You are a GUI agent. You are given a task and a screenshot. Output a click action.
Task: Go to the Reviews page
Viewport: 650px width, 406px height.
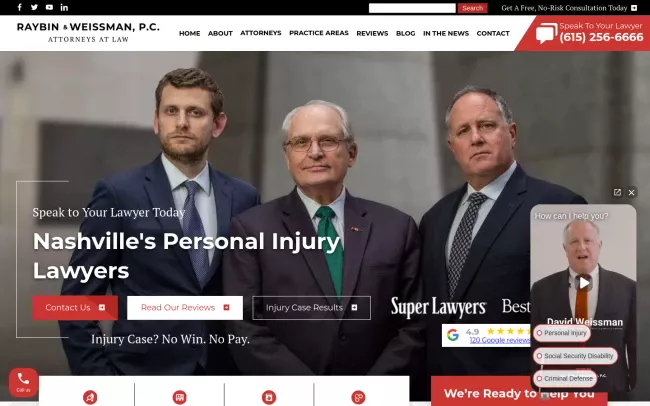(x=372, y=33)
